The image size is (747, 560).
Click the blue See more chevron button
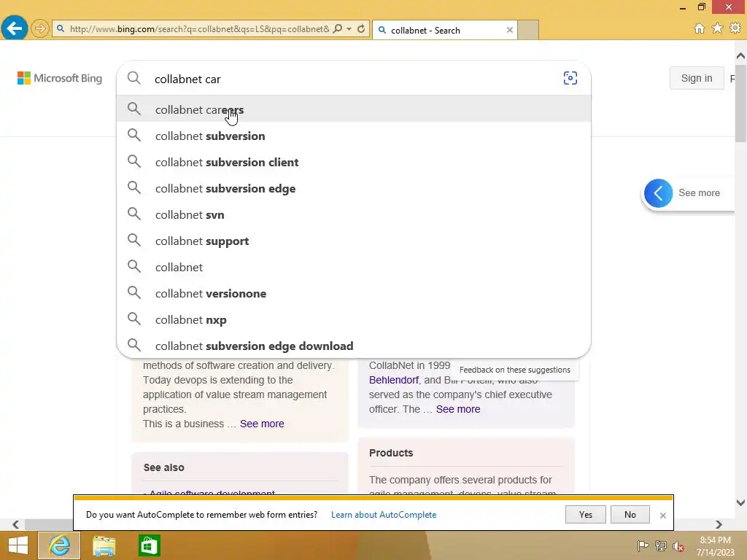[659, 192]
